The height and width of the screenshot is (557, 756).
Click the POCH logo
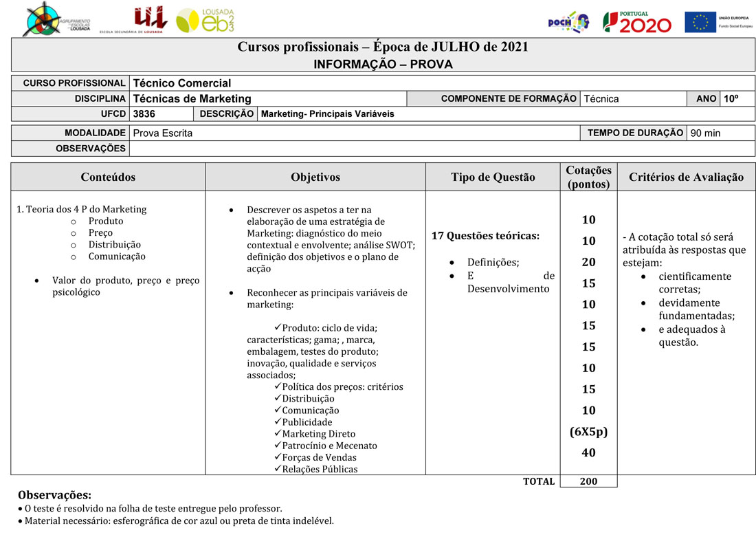point(568,22)
